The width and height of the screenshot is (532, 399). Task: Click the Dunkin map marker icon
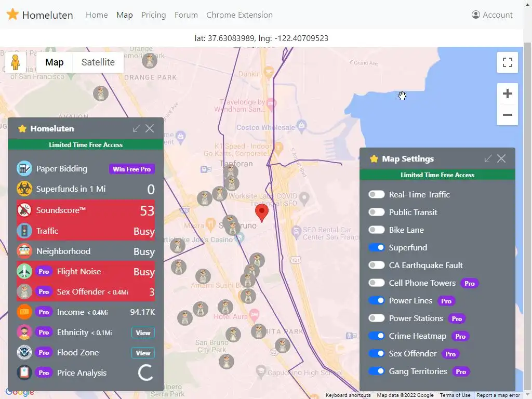coord(269,73)
